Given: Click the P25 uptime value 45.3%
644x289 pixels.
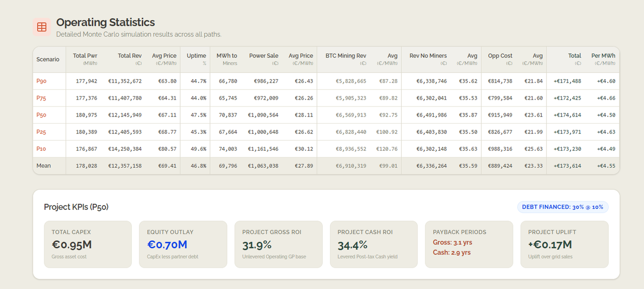Looking at the screenshot, I should tap(198, 132).
